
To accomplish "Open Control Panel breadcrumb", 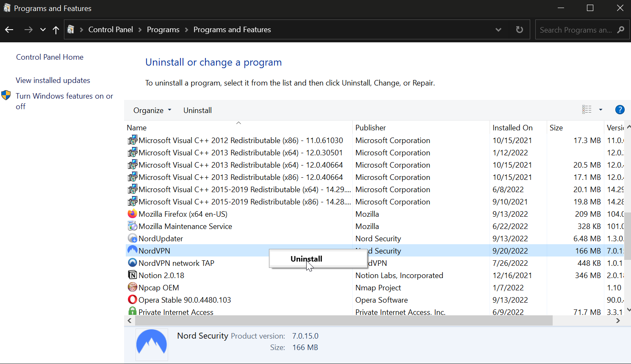I will coord(111,30).
